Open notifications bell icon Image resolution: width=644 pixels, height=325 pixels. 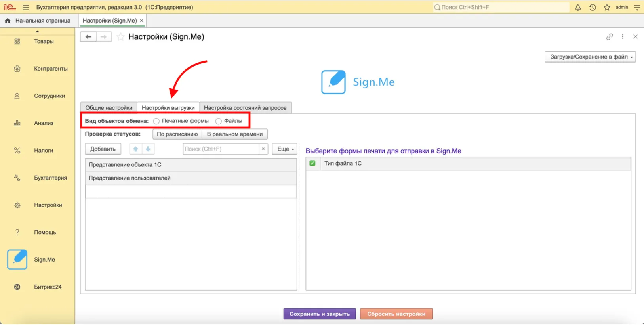click(578, 7)
